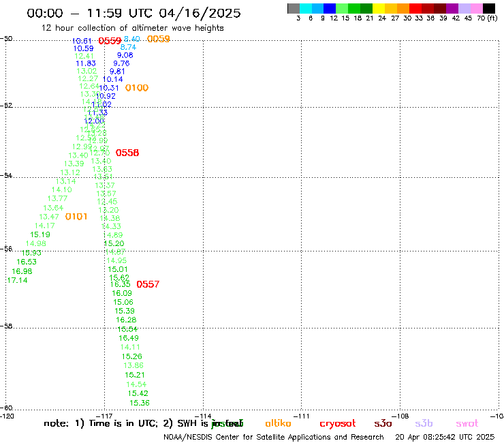Click the red 0559 time label

click(110, 41)
